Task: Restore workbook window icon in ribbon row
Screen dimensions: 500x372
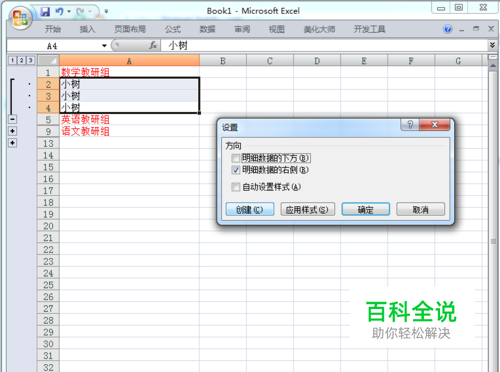Action: [x=476, y=29]
